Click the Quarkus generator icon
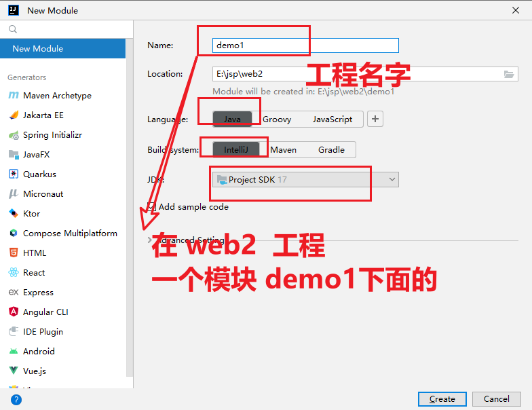This screenshot has width=532, height=410. (x=14, y=174)
